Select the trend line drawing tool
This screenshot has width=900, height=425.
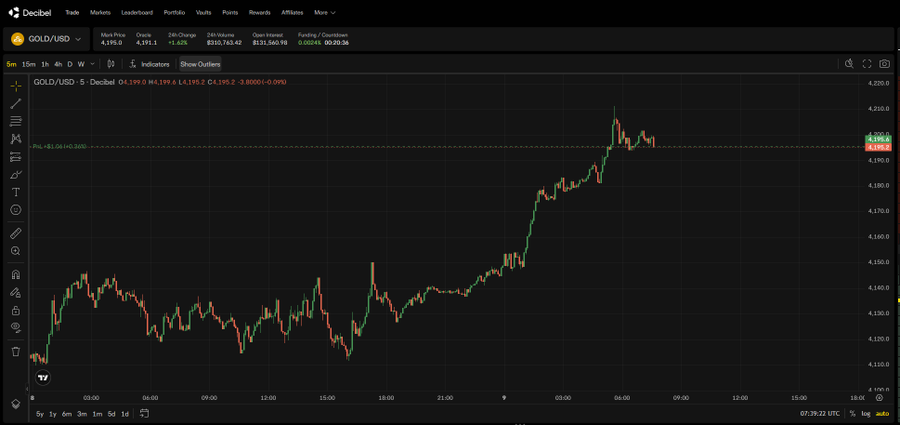[x=15, y=104]
